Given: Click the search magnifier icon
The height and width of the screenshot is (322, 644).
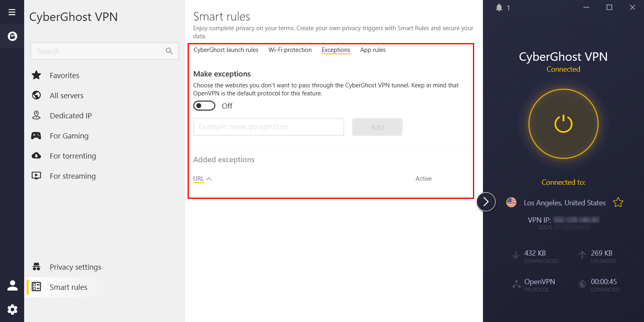Looking at the screenshot, I should [x=169, y=51].
